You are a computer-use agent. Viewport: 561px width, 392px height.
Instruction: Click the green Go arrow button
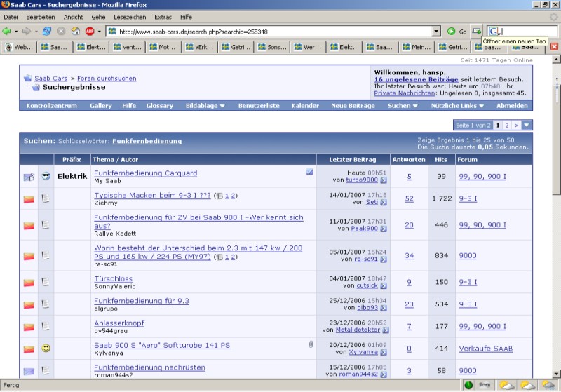click(x=451, y=32)
